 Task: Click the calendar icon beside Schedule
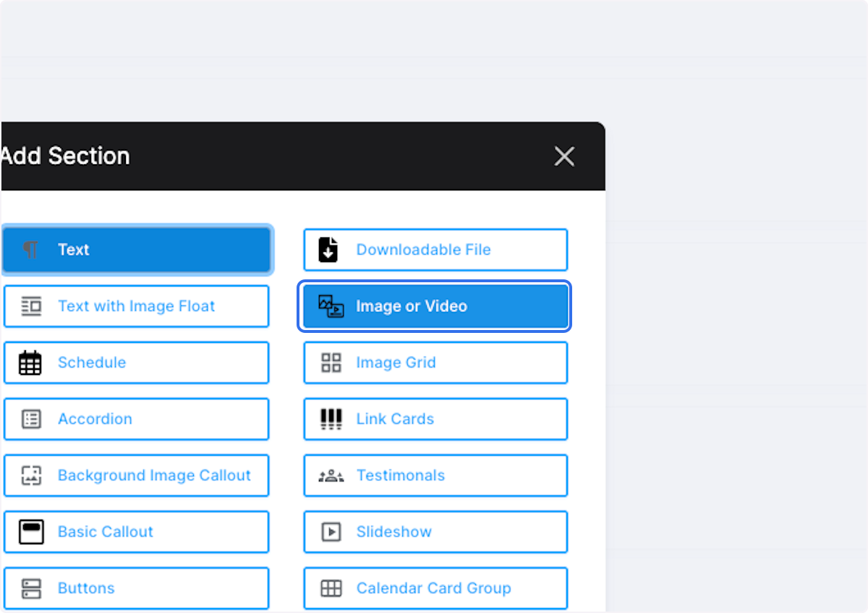30,363
